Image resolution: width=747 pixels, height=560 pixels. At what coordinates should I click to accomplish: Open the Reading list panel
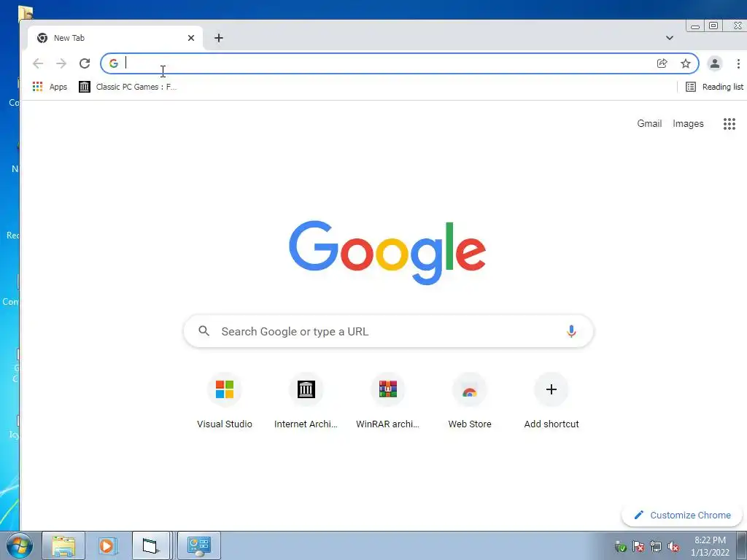(714, 87)
